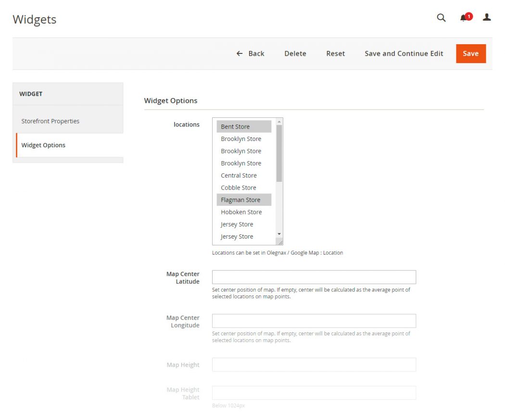Image resolution: width=505 pixels, height=420 pixels.
Task: Go Back to the widgets list
Action: click(256, 53)
